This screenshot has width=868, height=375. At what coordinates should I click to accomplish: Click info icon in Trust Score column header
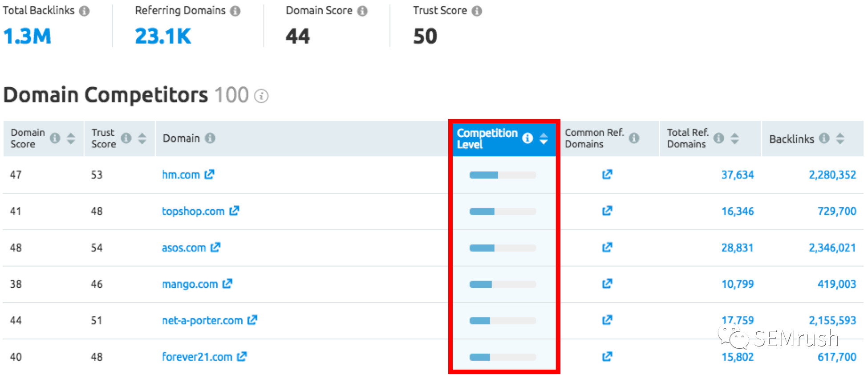126,138
